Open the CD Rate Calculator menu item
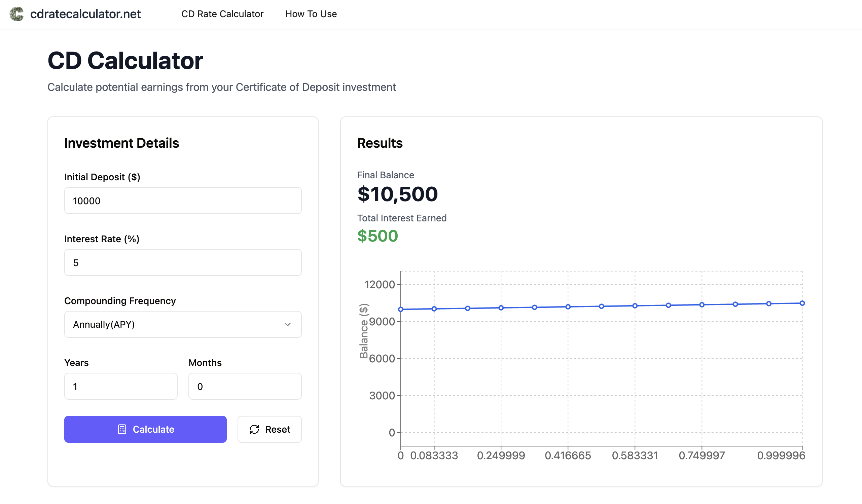This screenshot has width=862, height=504. [222, 14]
